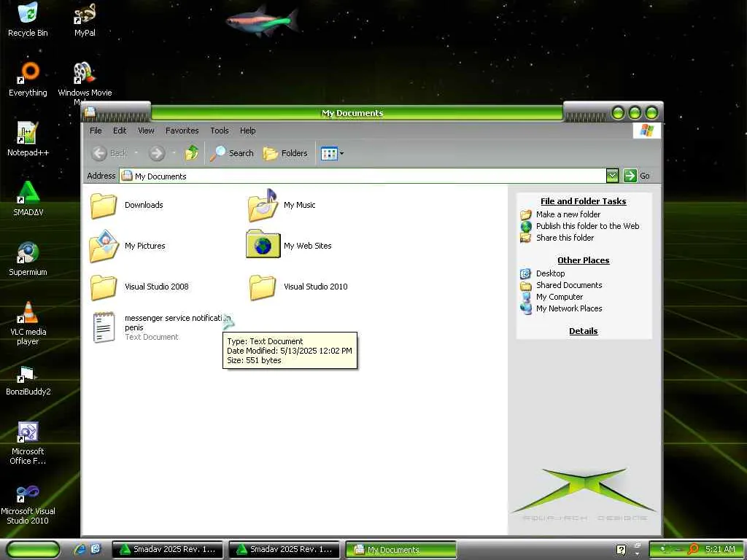Click the Windows flag logo throbber
The image size is (747, 560).
(646, 131)
